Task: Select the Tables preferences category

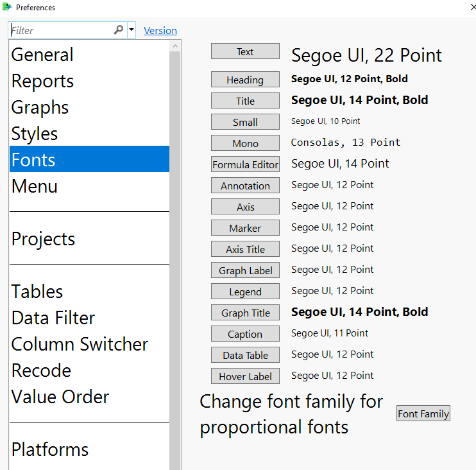Action: [x=37, y=292]
